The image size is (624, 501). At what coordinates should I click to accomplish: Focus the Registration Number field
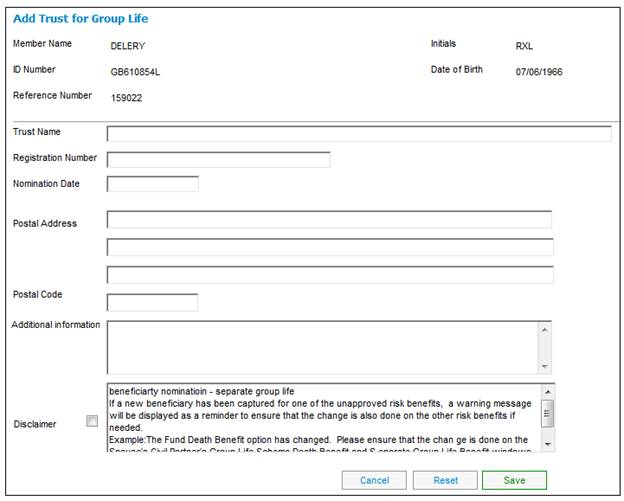tap(218, 160)
